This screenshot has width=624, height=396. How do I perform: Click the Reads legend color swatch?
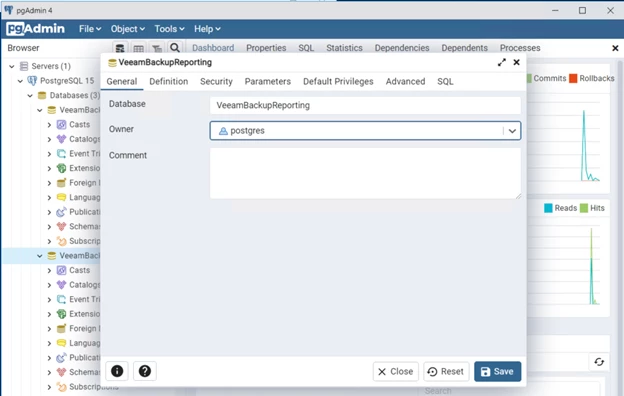click(548, 208)
